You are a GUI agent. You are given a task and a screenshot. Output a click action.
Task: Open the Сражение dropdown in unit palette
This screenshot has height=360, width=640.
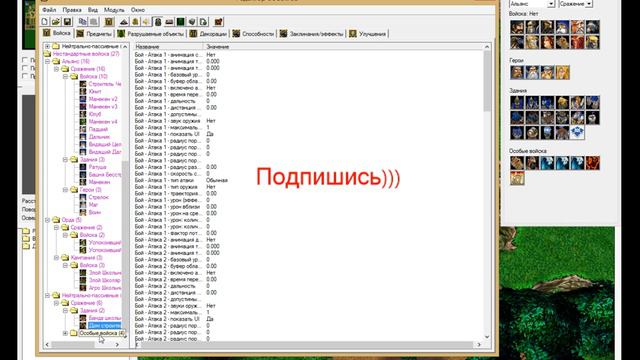[x=589, y=4]
